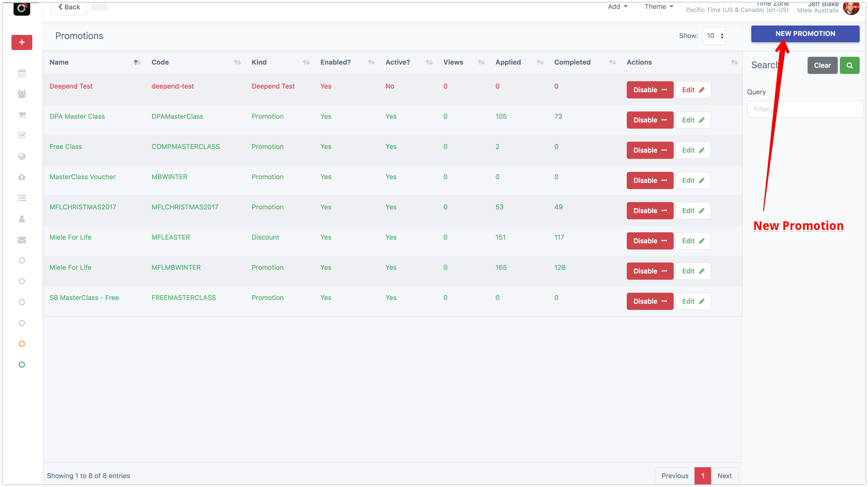Go to the Next page
This screenshot has width=868, height=487.
[724, 476]
